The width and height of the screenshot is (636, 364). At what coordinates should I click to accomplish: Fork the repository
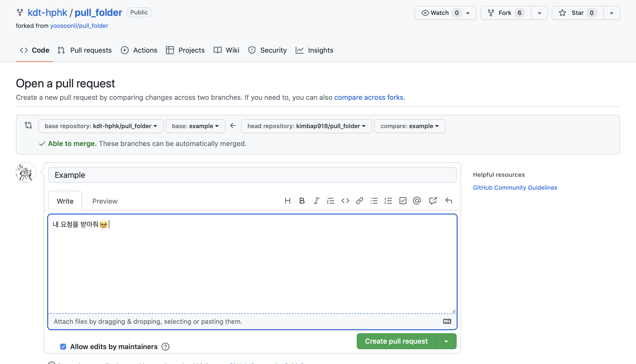click(506, 13)
